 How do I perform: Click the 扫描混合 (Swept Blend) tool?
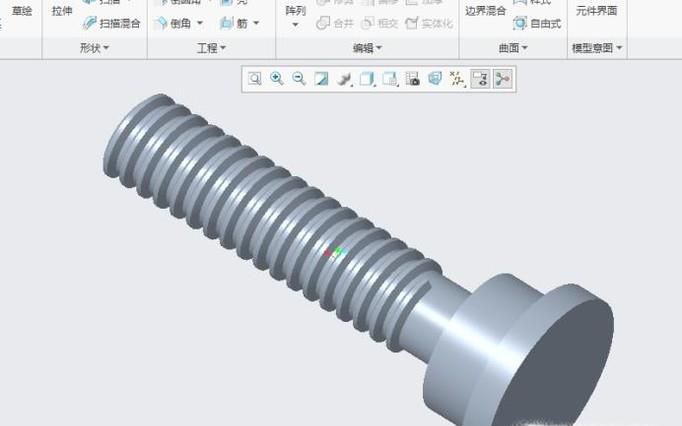111,23
